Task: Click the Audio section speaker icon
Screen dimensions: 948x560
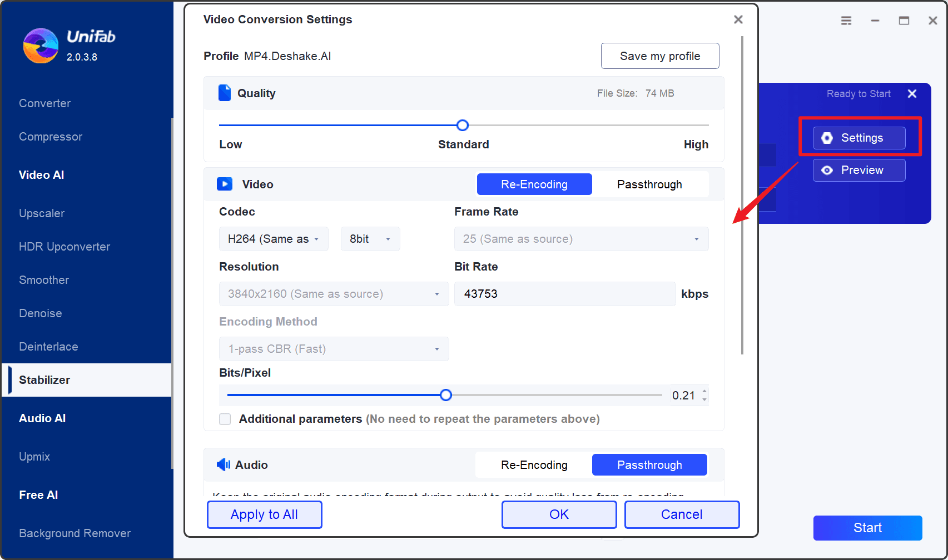Action: 224,464
